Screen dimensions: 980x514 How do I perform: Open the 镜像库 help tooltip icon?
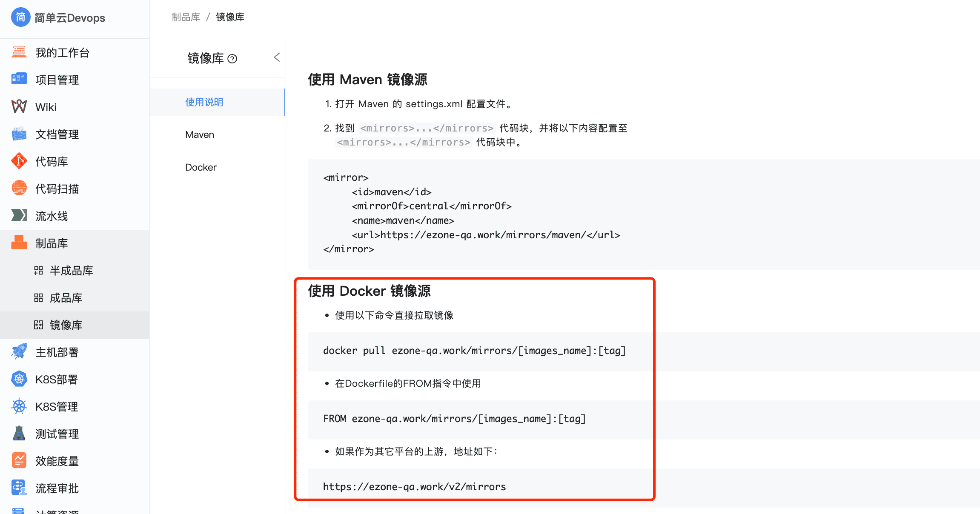232,58
